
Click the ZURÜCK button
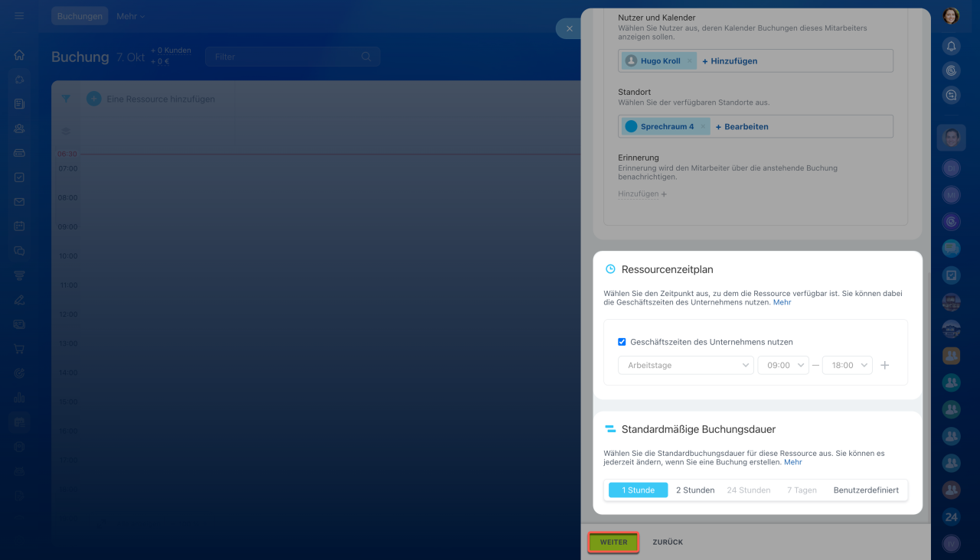point(668,542)
